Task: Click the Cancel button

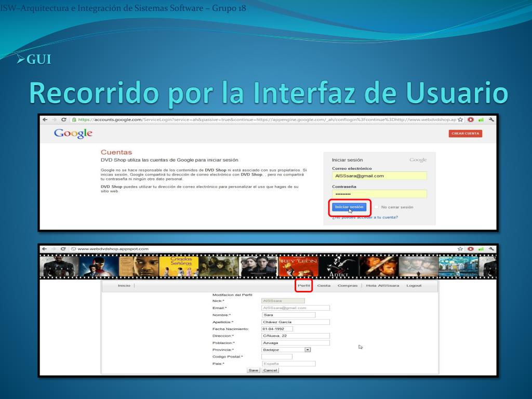Action: point(270,370)
